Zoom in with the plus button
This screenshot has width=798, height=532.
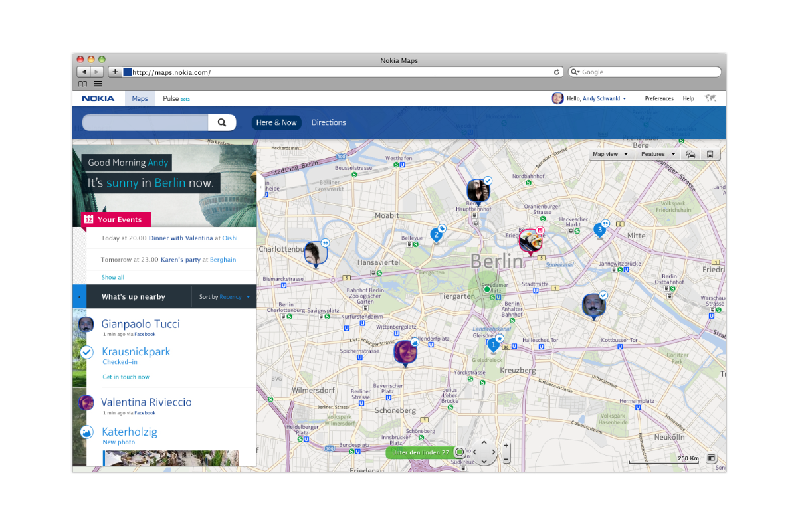coord(506,446)
